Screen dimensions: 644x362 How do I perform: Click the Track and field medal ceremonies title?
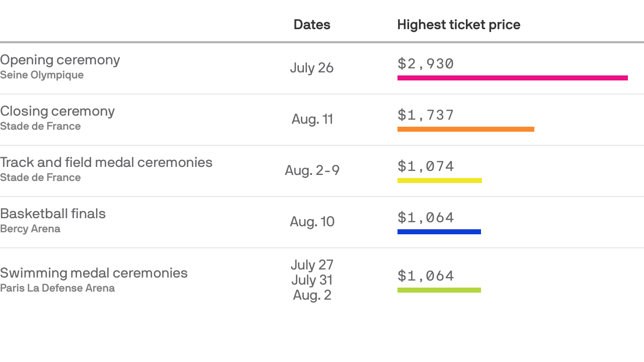coord(106,162)
